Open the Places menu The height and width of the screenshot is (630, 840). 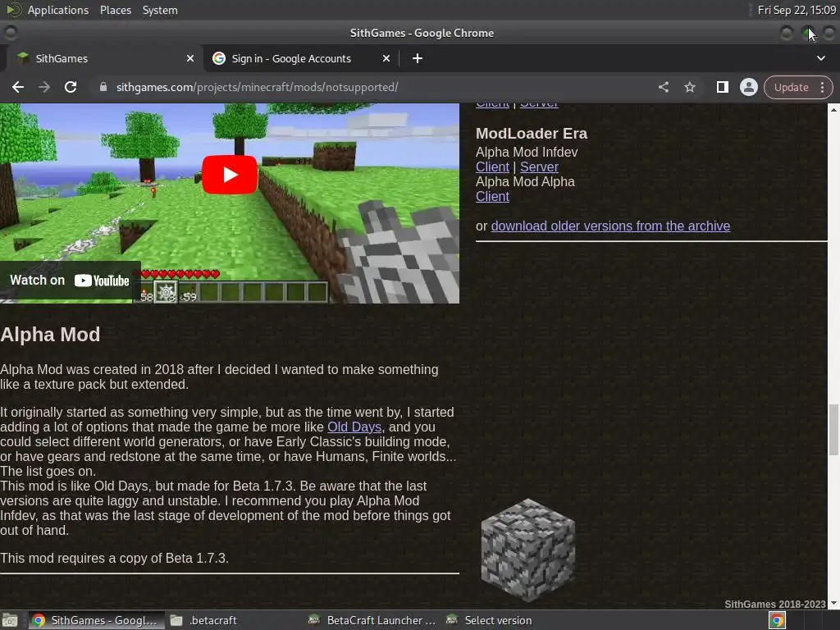click(115, 10)
